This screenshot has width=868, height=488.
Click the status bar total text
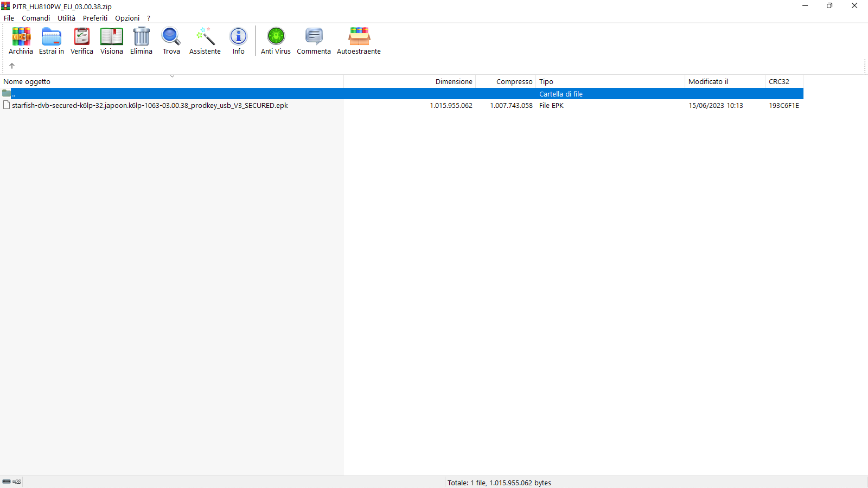[x=499, y=483]
